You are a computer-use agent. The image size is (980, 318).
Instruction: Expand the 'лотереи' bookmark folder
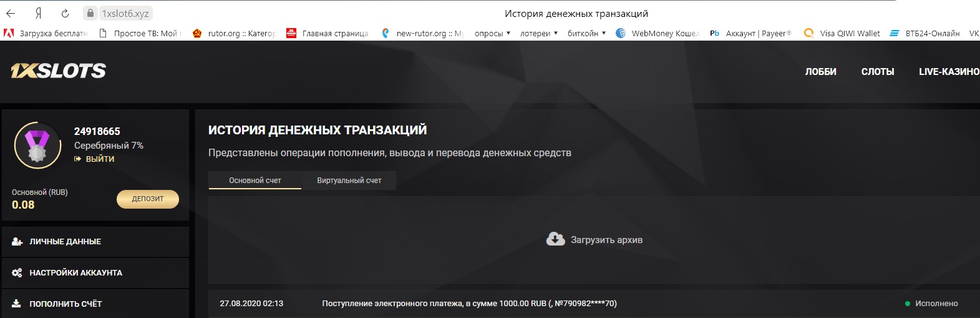(539, 33)
